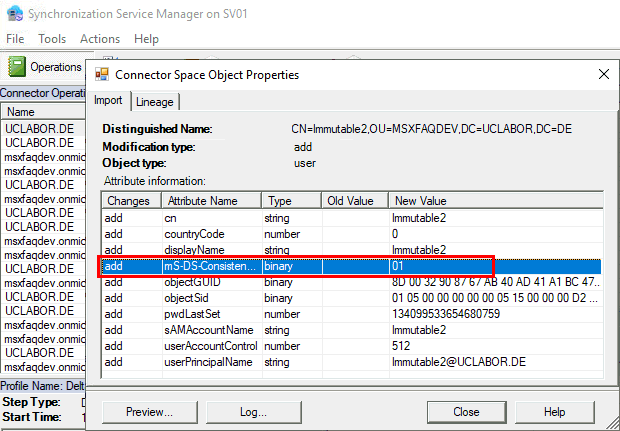Open the File menu

click(15, 39)
